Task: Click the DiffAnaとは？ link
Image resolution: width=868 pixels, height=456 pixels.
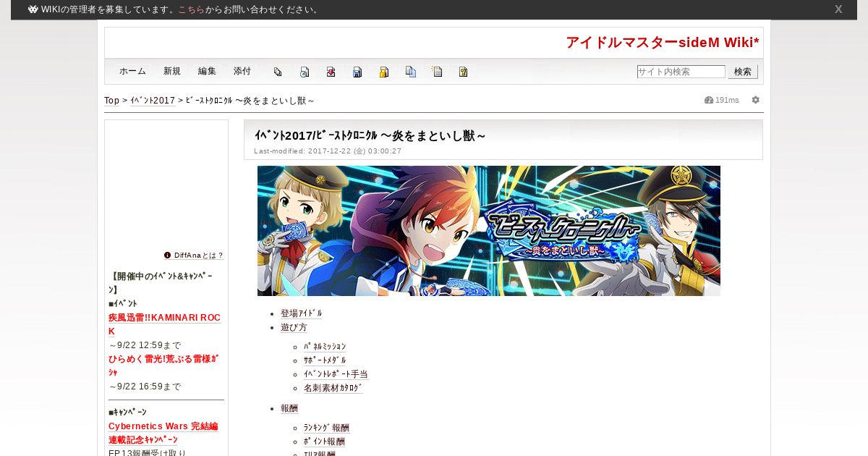Action: pyautogui.click(x=199, y=256)
